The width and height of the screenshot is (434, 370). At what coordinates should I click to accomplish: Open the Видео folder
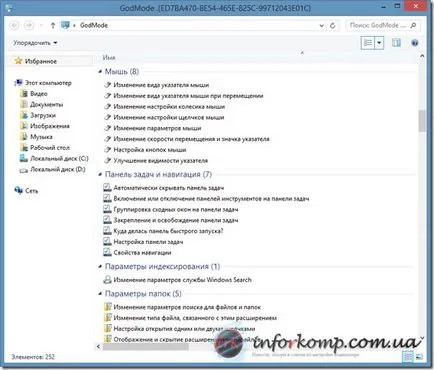(x=34, y=94)
